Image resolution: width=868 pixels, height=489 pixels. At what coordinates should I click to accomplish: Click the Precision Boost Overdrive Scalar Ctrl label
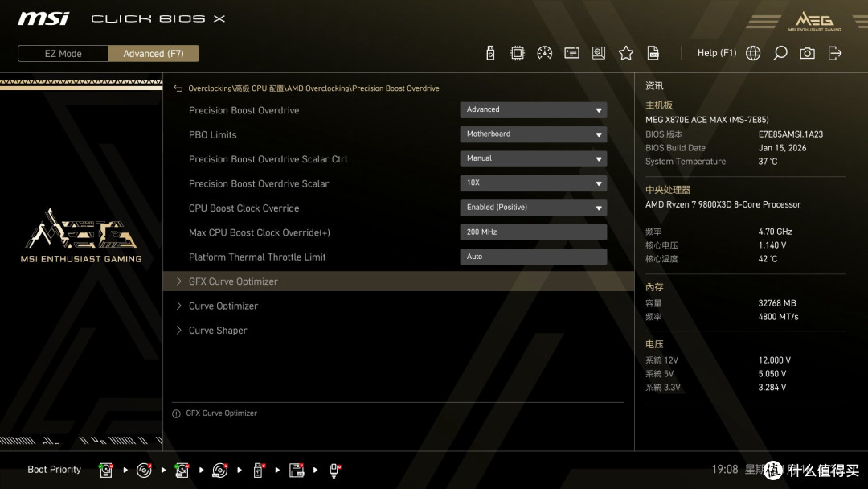(268, 159)
